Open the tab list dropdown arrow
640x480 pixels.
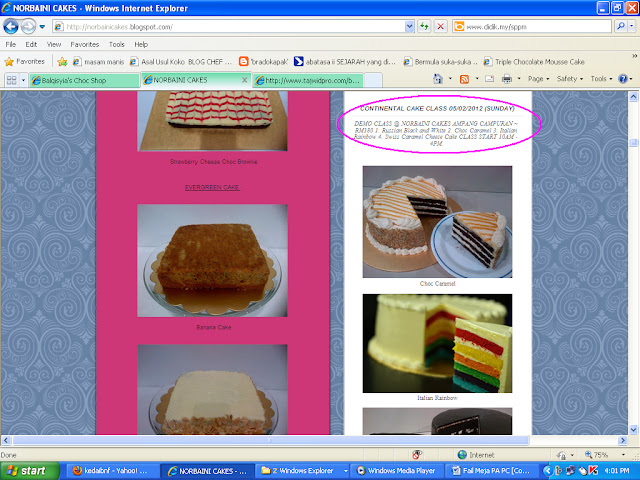coord(23,80)
